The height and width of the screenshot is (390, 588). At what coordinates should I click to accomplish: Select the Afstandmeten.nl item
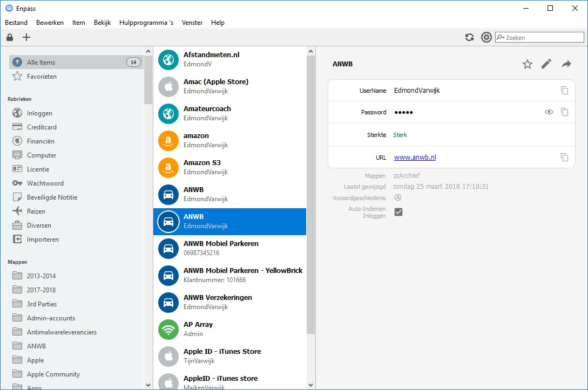coord(229,59)
